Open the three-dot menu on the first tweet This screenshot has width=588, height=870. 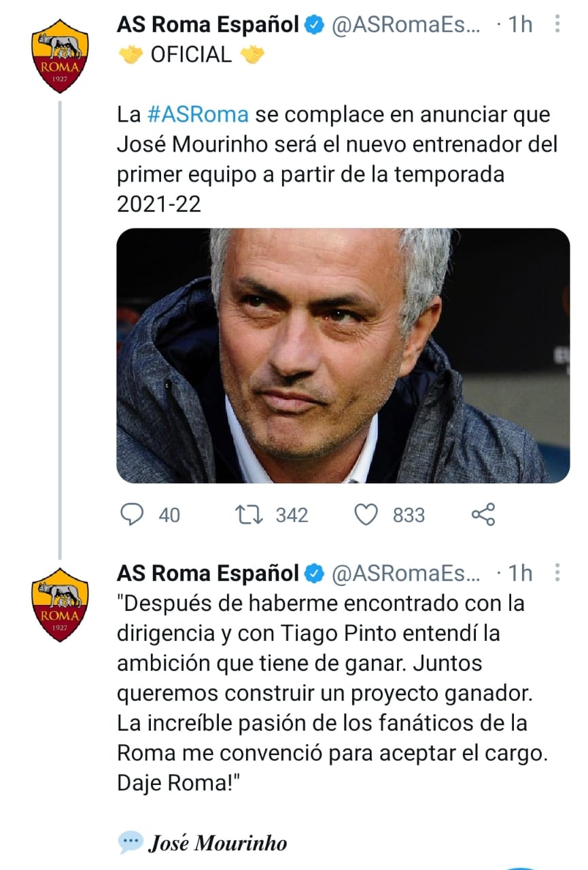click(x=557, y=25)
